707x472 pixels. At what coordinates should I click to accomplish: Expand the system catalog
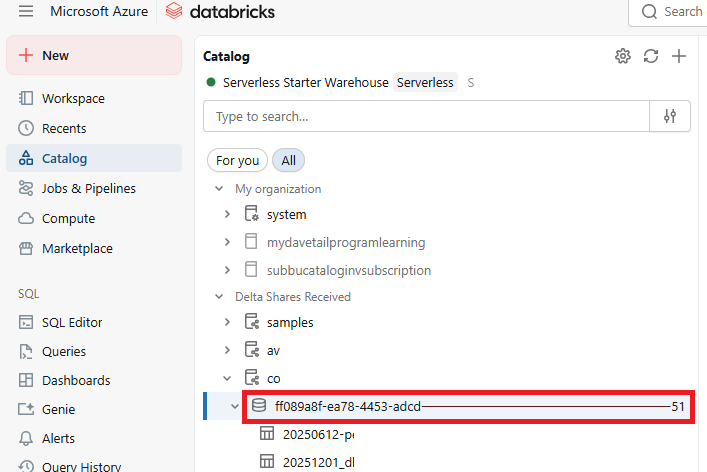pos(227,214)
